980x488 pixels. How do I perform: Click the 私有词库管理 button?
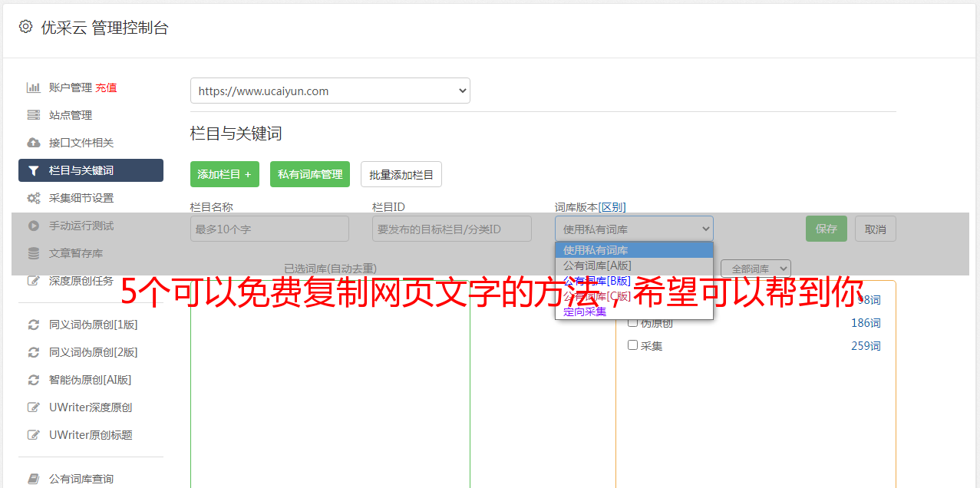point(310,174)
